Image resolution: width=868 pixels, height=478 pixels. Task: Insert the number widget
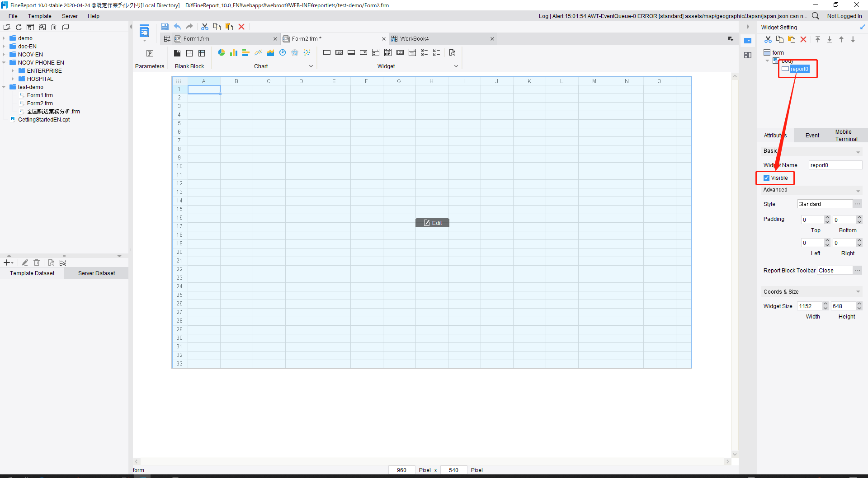(400, 53)
